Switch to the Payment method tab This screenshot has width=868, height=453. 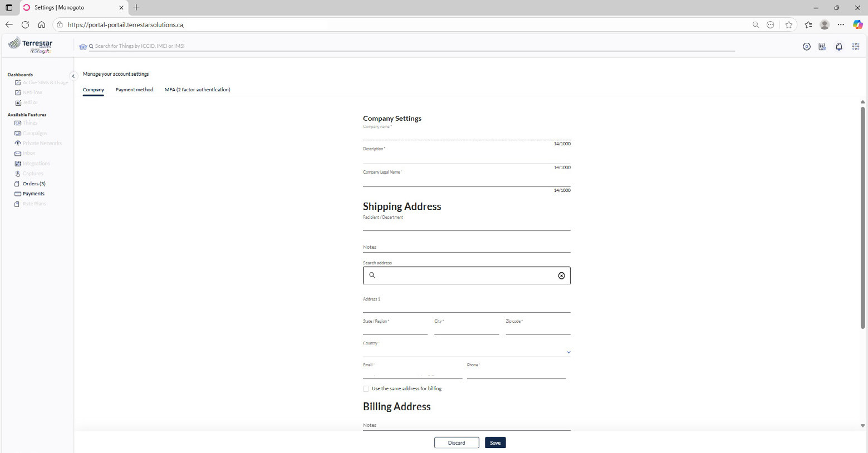coord(134,90)
